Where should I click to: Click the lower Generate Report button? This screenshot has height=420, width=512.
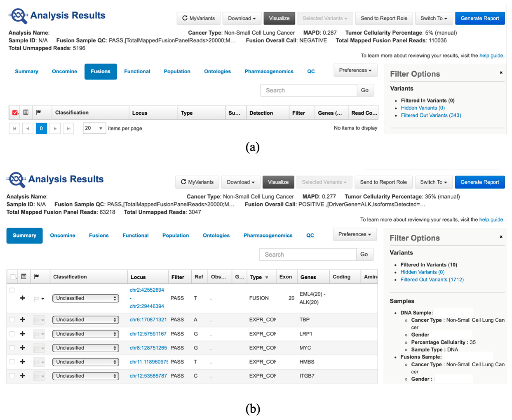(x=479, y=182)
